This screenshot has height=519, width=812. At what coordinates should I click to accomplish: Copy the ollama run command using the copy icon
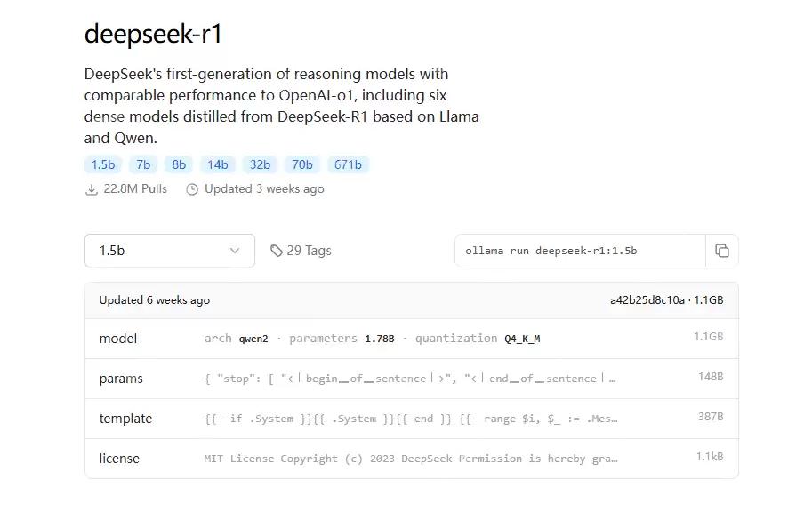pyautogui.click(x=722, y=251)
